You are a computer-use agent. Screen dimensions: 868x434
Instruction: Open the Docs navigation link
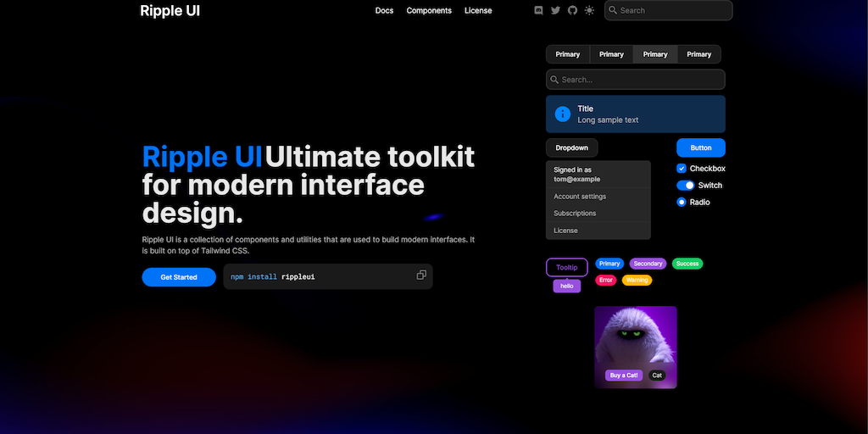tap(384, 10)
